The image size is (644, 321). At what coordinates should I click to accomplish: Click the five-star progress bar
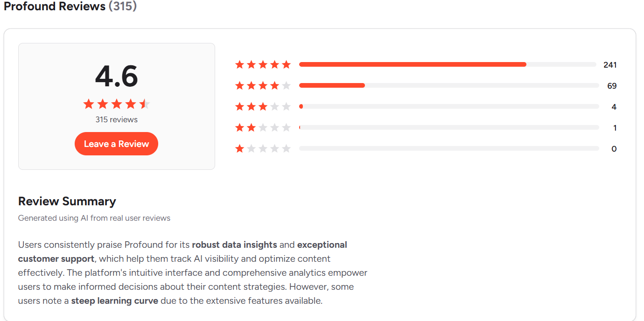pos(447,65)
